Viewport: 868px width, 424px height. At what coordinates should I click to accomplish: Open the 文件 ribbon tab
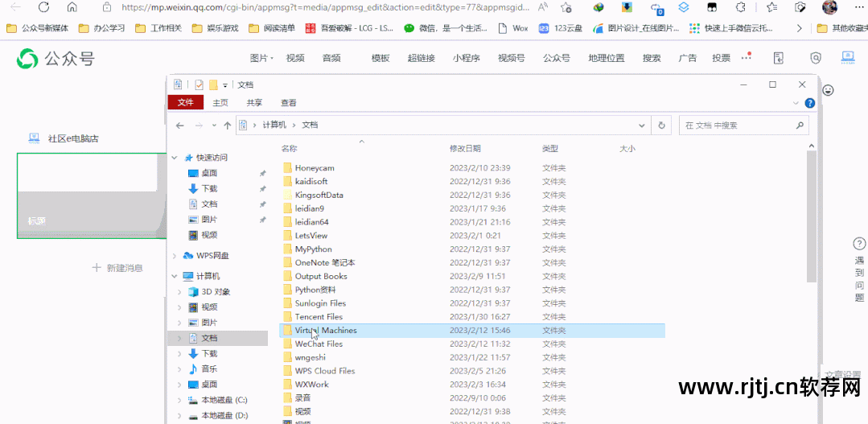(x=185, y=103)
